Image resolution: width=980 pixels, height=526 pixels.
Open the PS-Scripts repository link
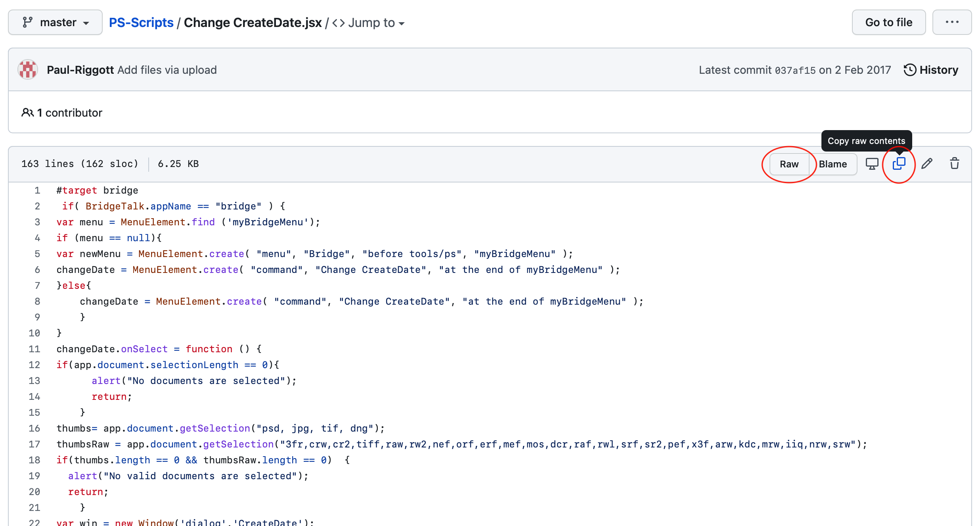click(141, 23)
